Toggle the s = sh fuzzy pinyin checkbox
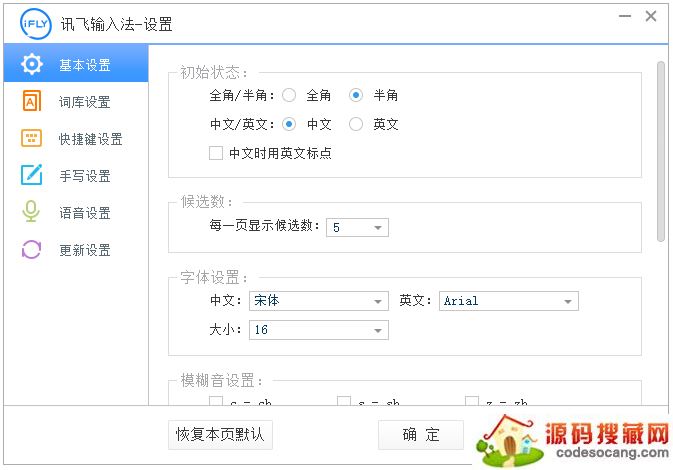 click(x=344, y=401)
